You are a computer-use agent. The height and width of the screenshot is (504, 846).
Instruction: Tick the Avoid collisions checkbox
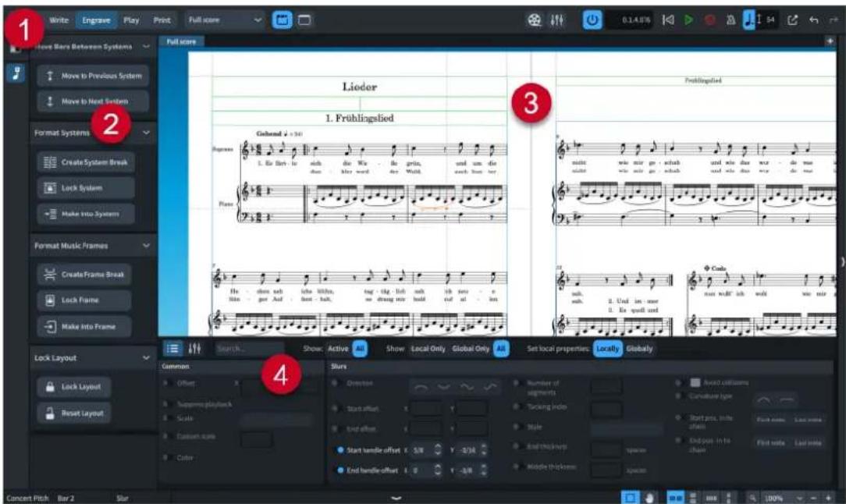[695, 382]
